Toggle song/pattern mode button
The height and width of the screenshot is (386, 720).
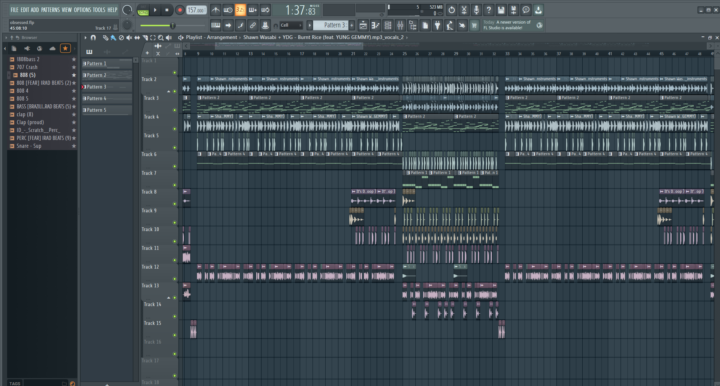(143, 10)
